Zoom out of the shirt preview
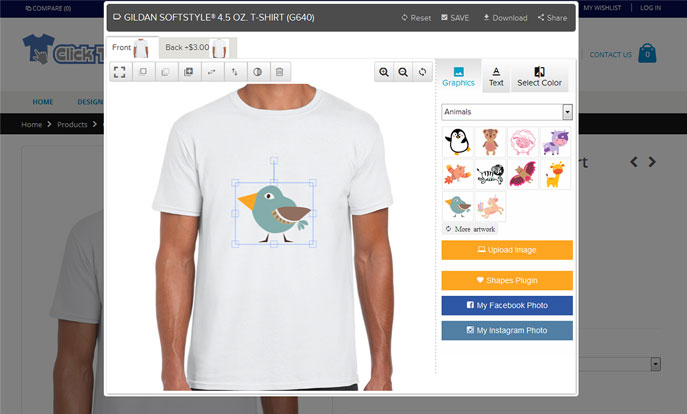This screenshot has height=414, width=687. tap(403, 72)
